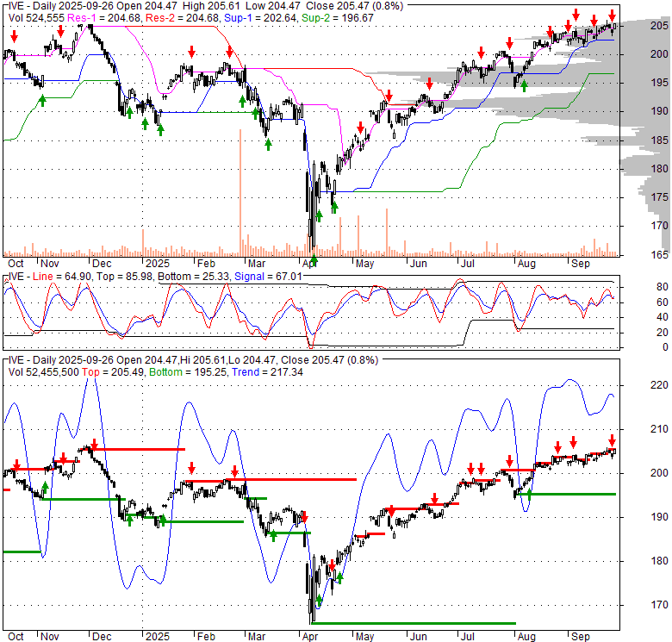Click the 170 label on bottom chart axis

(659, 605)
